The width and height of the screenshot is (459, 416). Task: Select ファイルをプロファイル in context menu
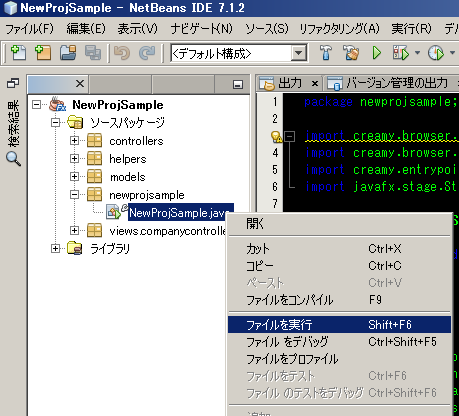pyautogui.click(x=340, y=359)
